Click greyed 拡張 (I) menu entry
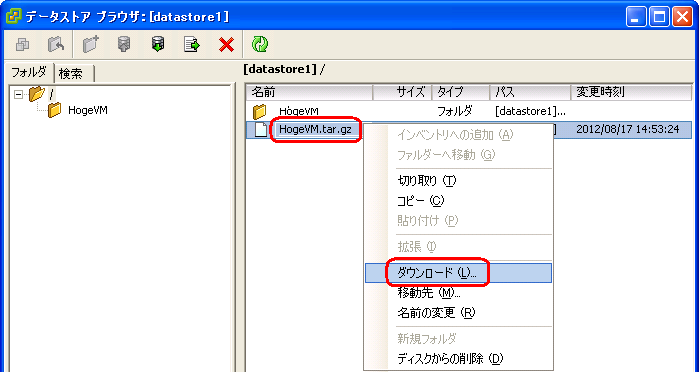 pyautogui.click(x=458, y=246)
